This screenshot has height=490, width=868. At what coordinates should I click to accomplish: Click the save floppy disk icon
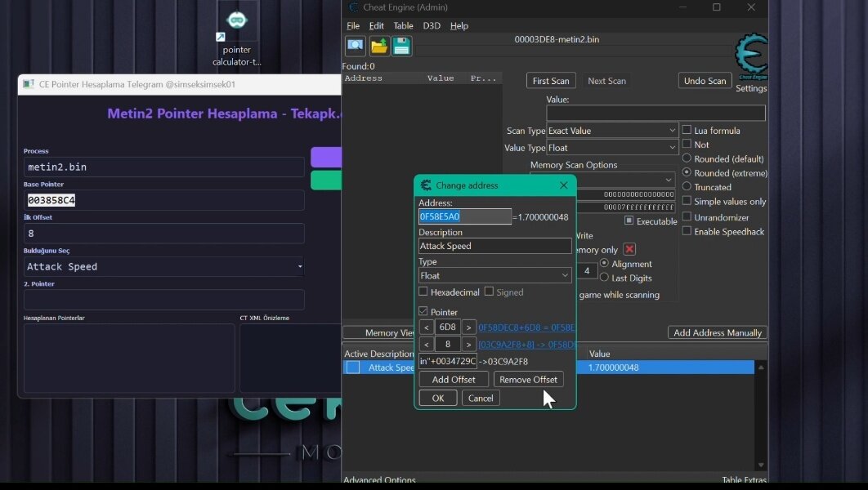click(401, 46)
